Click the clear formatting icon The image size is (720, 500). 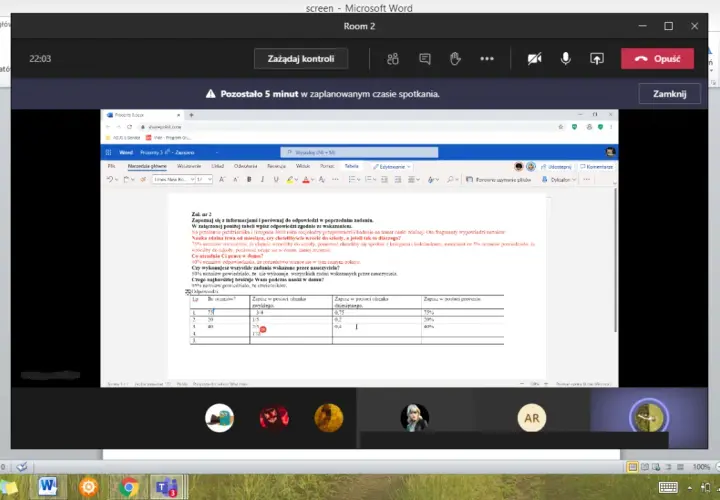(322, 180)
